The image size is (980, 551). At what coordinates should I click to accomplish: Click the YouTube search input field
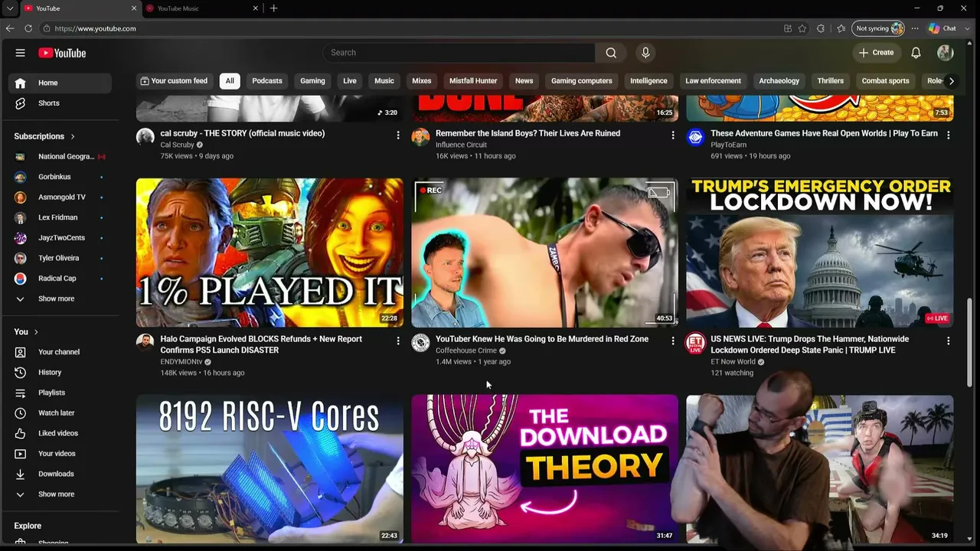(x=459, y=53)
